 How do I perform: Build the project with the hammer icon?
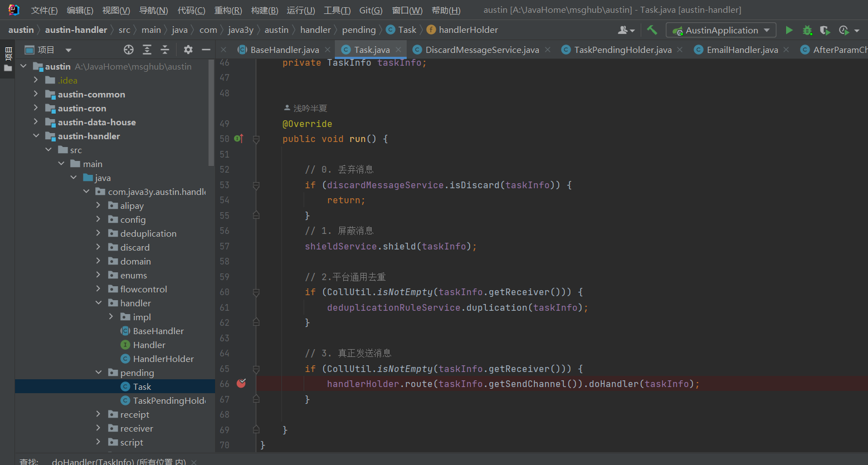pyautogui.click(x=652, y=30)
